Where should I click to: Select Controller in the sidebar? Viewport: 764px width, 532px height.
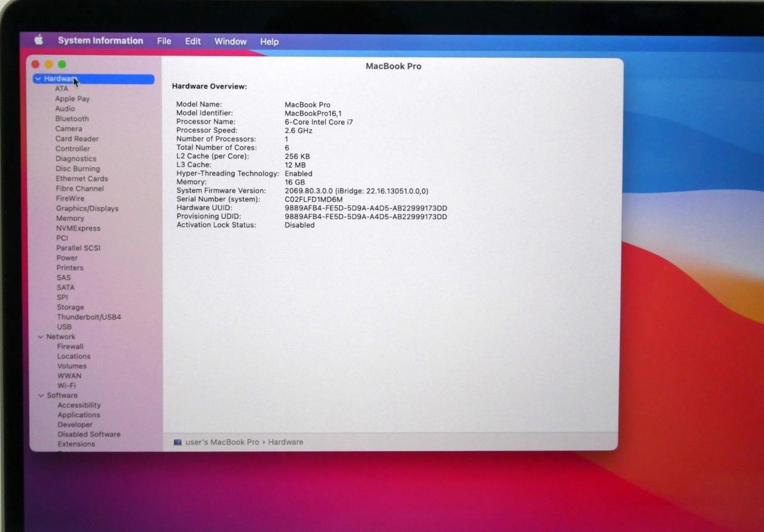tap(73, 149)
